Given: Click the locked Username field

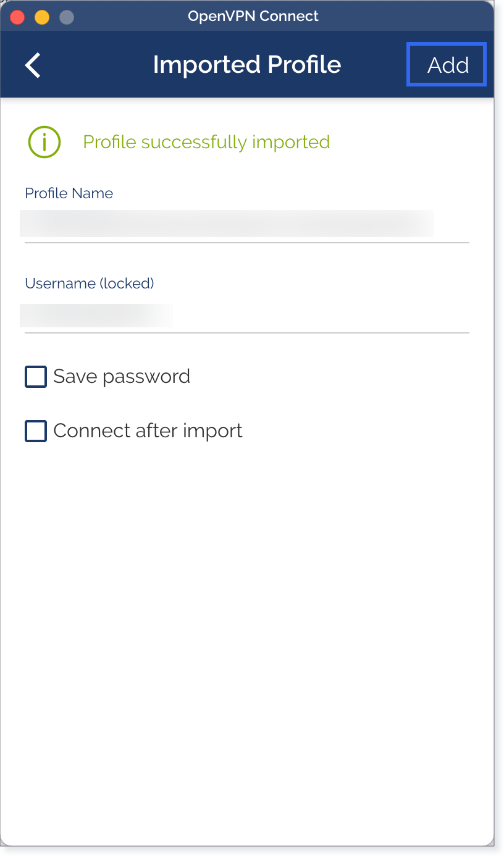Looking at the screenshot, I should click(x=247, y=315).
